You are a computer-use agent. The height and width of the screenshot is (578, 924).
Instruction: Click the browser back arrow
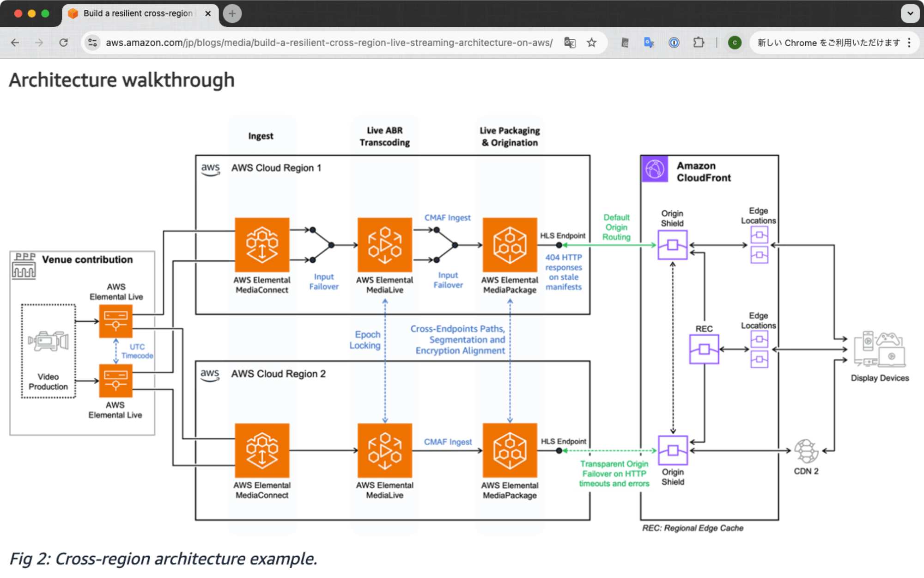(x=15, y=43)
